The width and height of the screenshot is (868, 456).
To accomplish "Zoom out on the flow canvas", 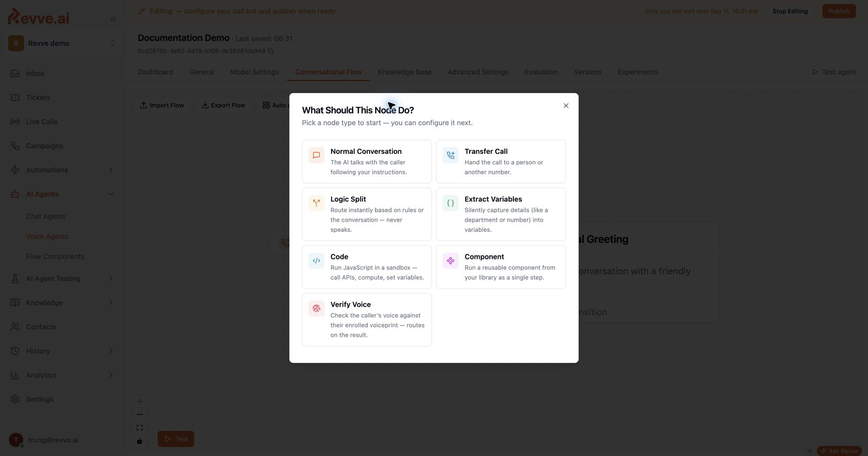I will (140, 415).
